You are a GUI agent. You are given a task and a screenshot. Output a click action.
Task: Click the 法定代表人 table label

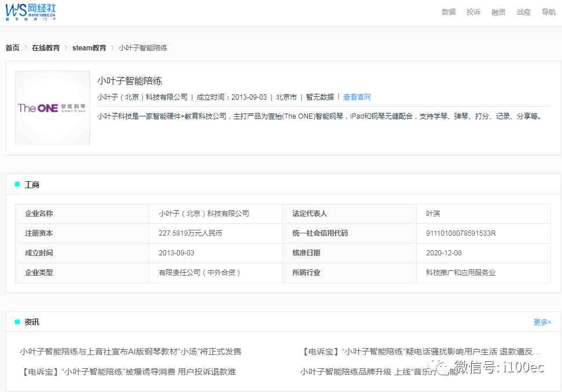pos(310,214)
